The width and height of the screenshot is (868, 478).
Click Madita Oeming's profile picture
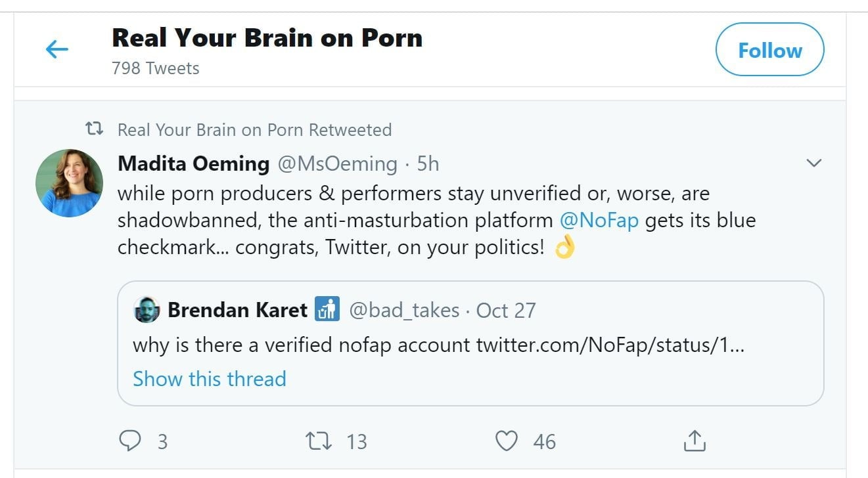[69, 183]
